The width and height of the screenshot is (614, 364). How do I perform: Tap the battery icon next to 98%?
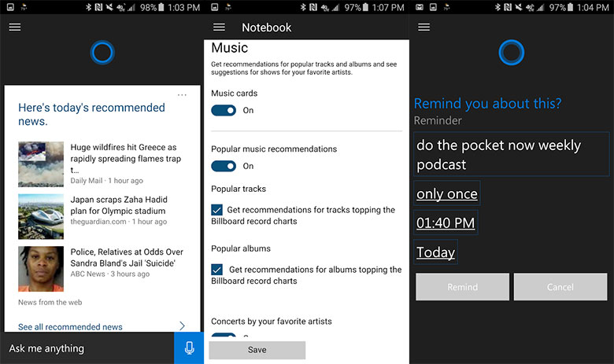[x=161, y=7]
